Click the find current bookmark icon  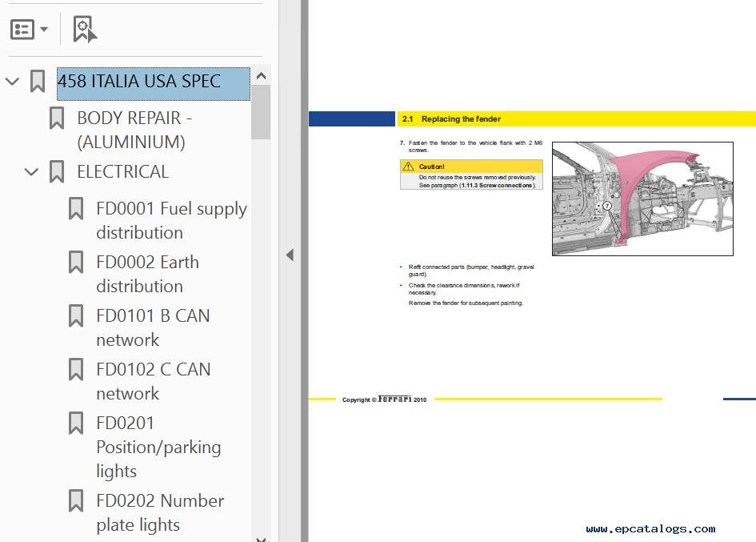[84, 30]
